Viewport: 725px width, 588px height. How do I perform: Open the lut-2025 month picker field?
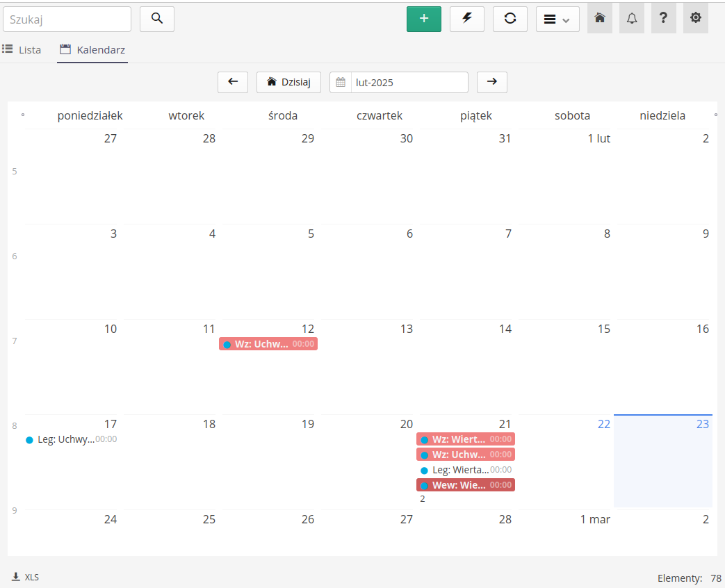coord(408,82)
